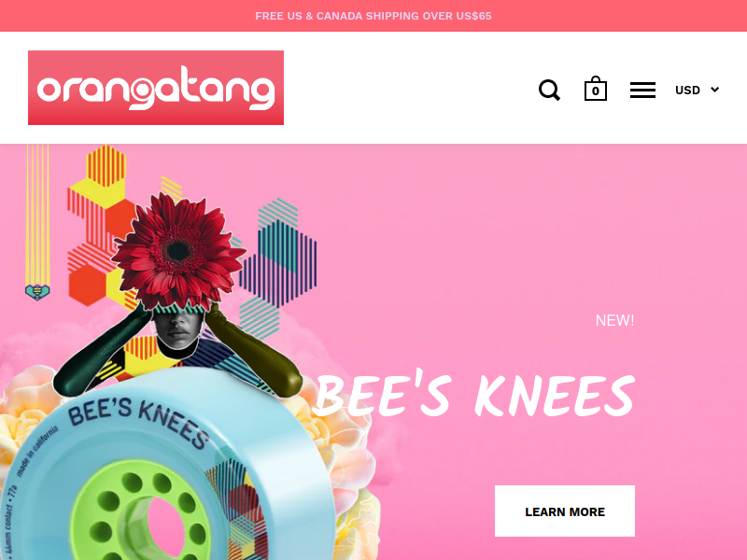Click the blue Bee's Knees wheel
Screen dimensions: 747x560
(x=167, y=471)
